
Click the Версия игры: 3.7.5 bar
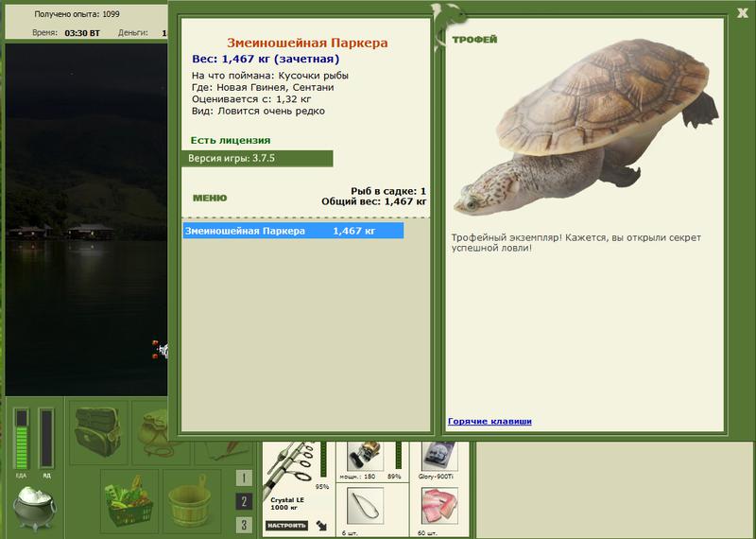[x=257, y=158]
